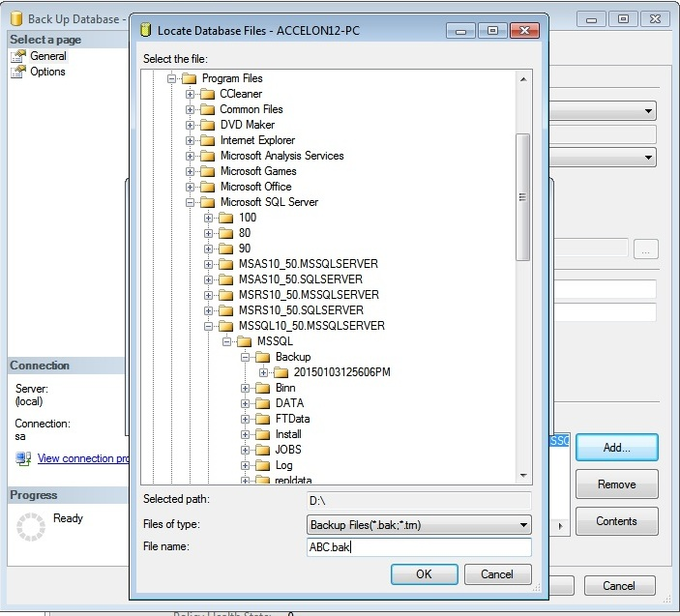Open the Files of type dropdown
680x616 pixels.
coord(523,525)
